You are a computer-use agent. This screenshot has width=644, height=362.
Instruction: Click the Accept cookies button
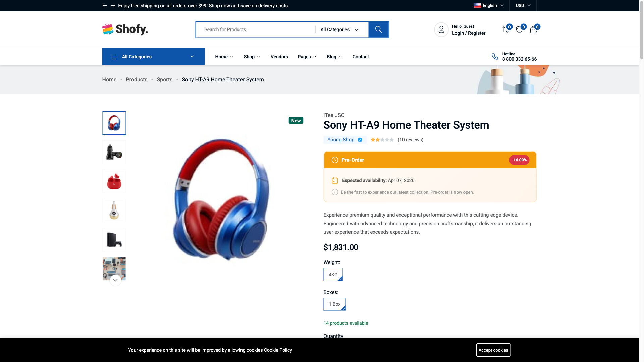pyautogui.click(x=493, y=350)
